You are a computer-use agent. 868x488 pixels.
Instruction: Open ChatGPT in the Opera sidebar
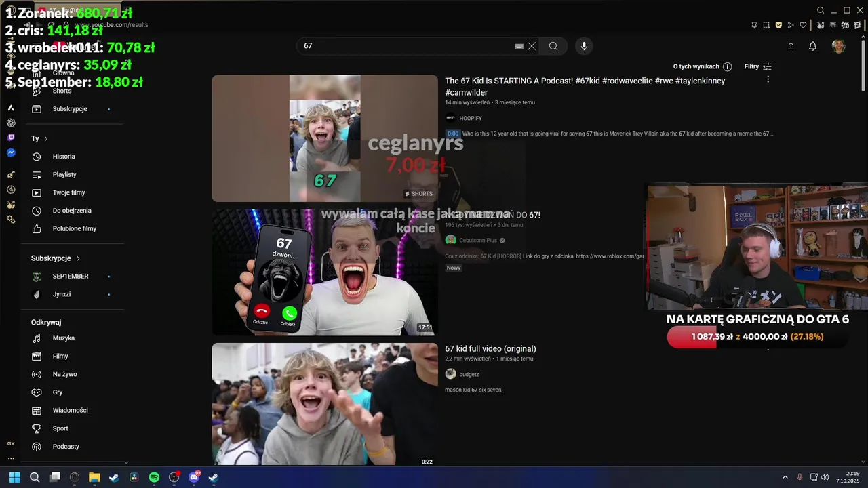point(11,123)
